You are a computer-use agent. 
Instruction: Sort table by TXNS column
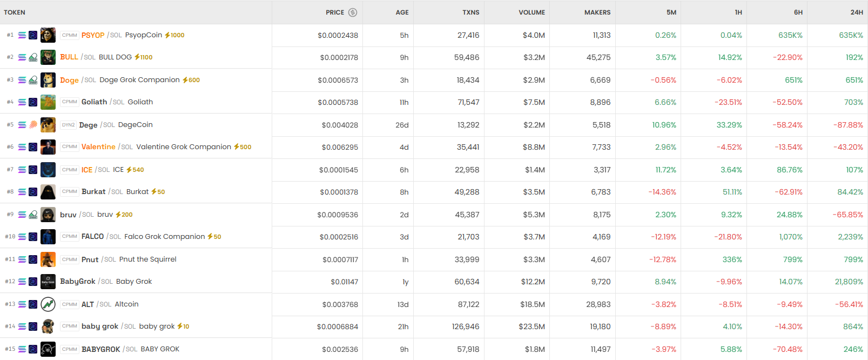(471, 12)
